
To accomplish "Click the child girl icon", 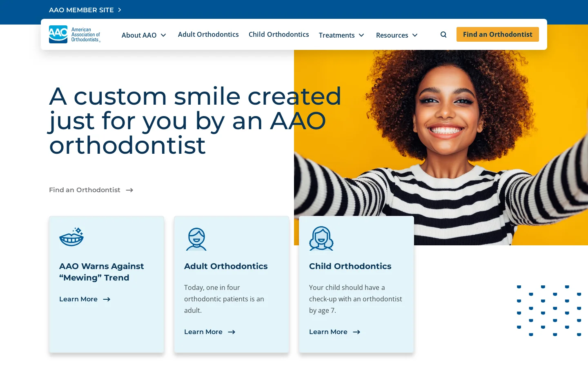I will tap(321, 238).
